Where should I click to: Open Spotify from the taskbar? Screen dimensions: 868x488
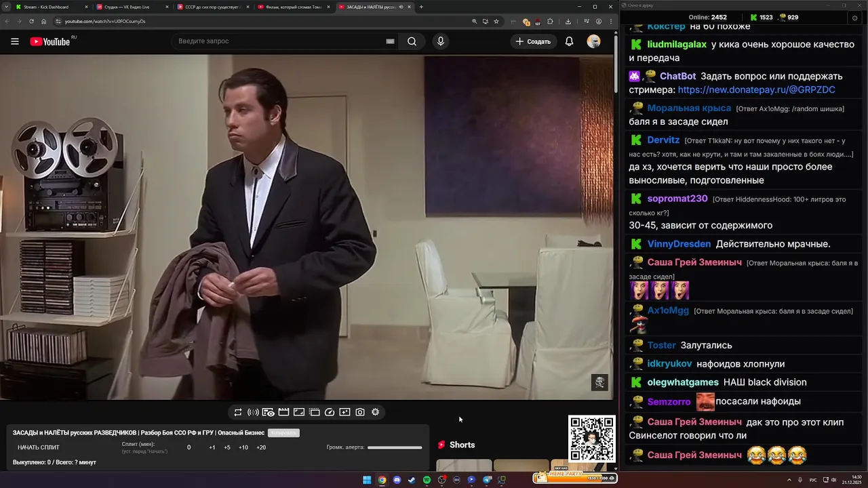coord(427,480)
